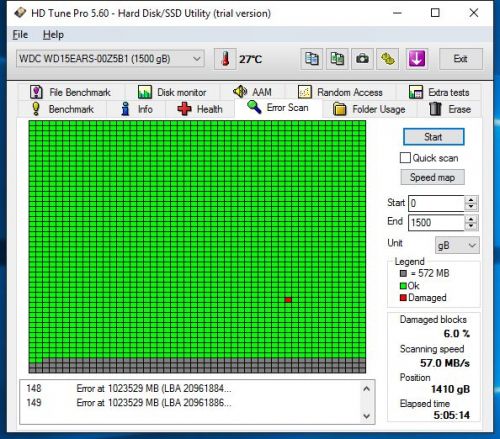Viewport: 500px width, 439px height.
Task: Switch to the Erase tab
Action: pyautogui.click(x=450, y=109)
